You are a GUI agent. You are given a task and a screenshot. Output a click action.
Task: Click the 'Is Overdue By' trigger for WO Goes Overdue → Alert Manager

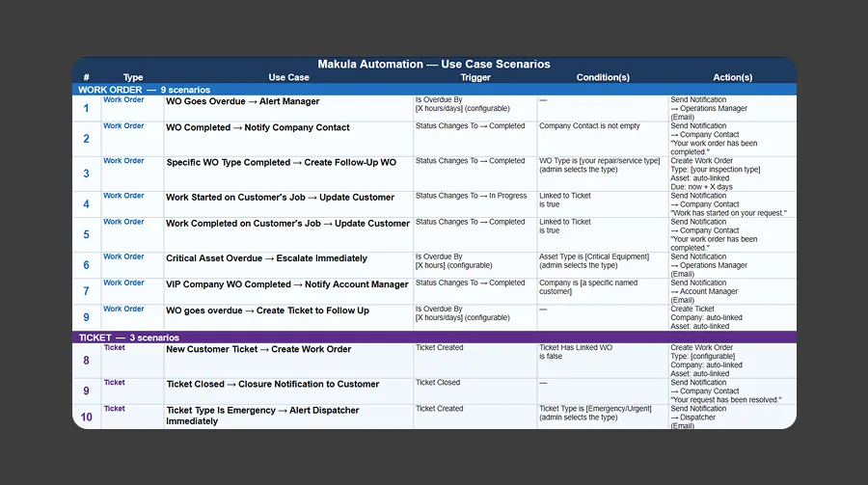click(463, 104)
